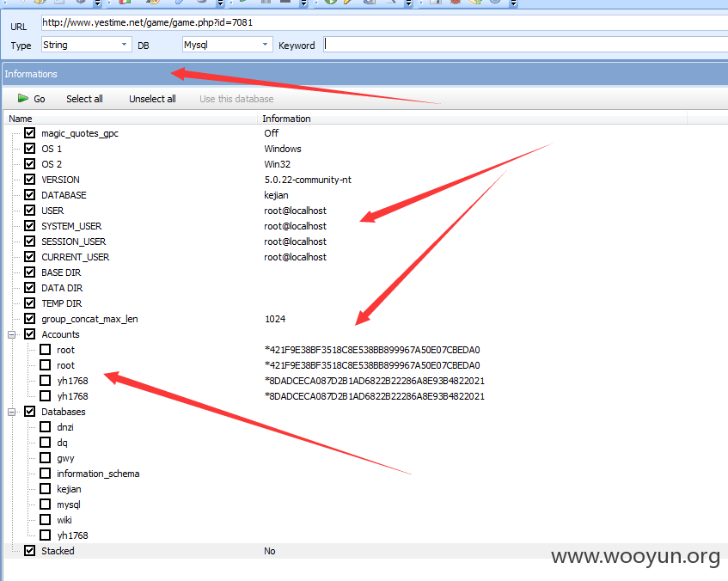Uncheck the magic_quotes_gpc checkbox

pyautogui.click(x=30, y=133)
